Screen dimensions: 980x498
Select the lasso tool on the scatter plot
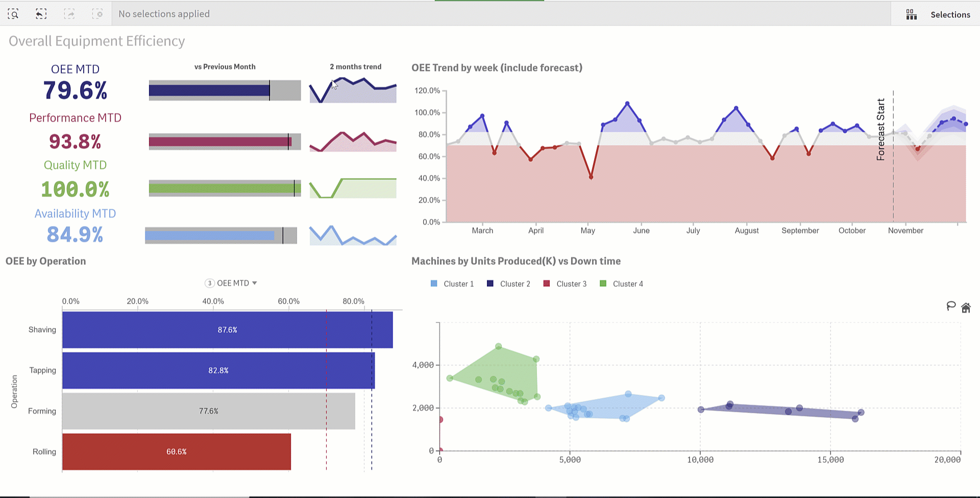950,306
